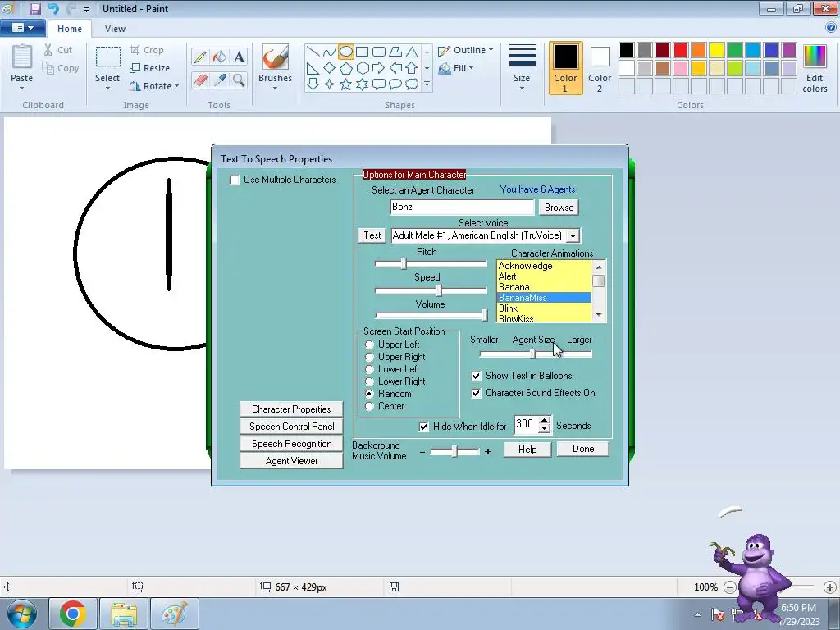Select Acknowledge animation in list
The image size is (840, 630).
[545, 266]
